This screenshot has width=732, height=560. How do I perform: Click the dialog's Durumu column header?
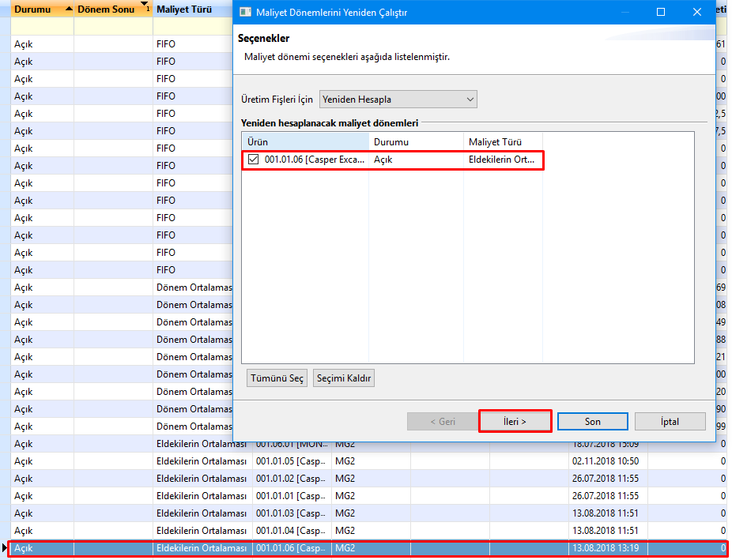point(415,141)
